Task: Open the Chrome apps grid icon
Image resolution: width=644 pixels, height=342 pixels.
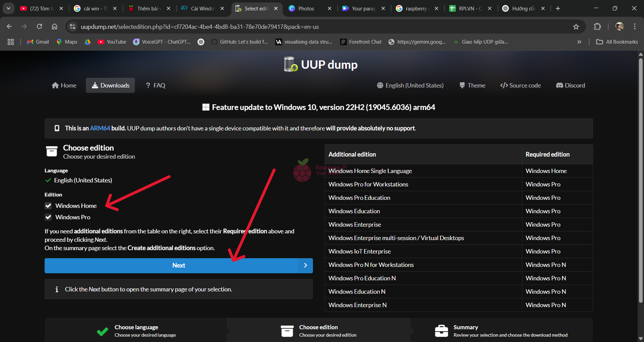Action: (11, 42)
